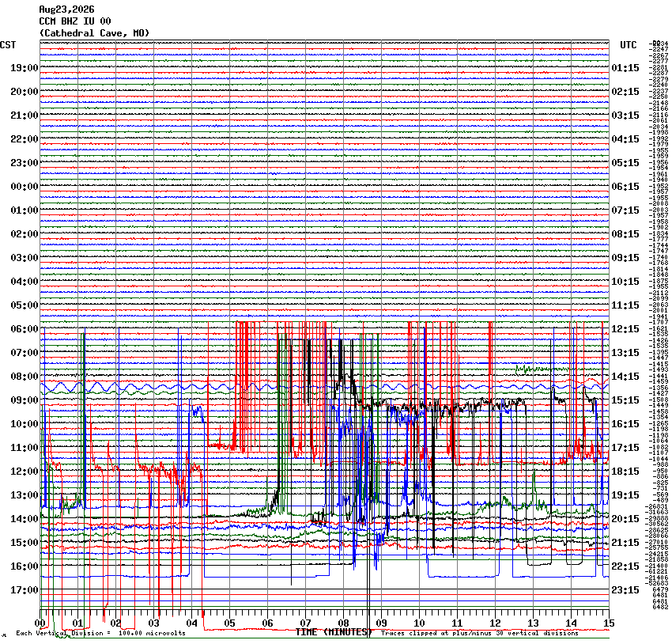The image size is (672, 644).
Task: Click the 20:15 UTC time label
Action: click(625, 519)
